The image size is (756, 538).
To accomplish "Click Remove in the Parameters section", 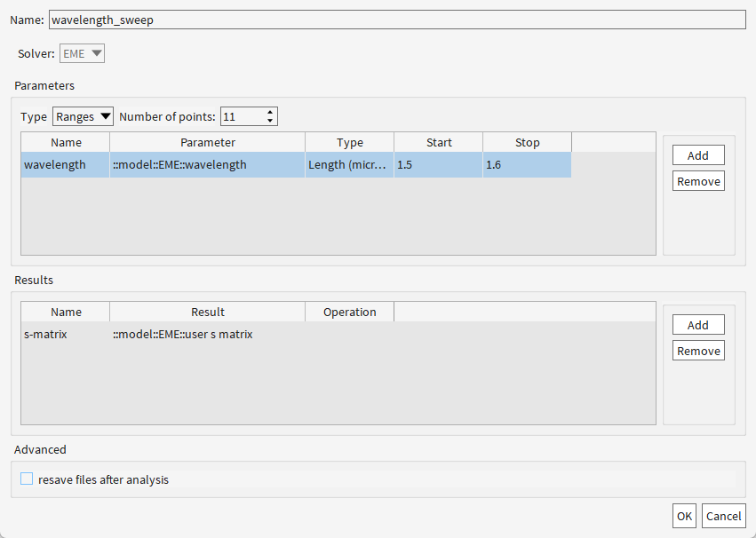I will pos(698,181).
